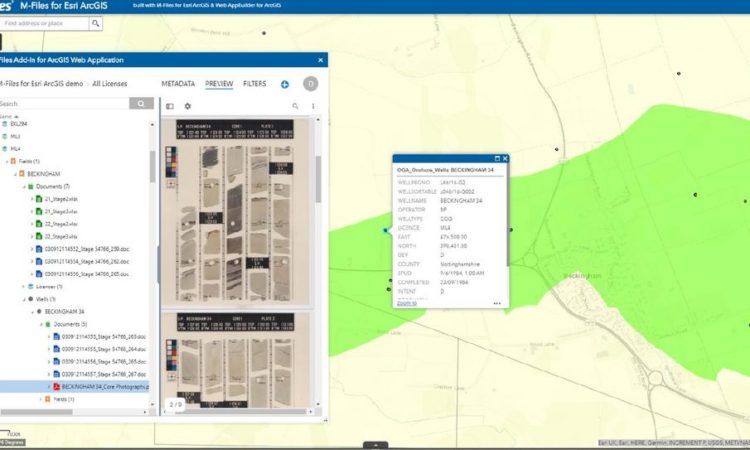
Task: Collapse the Documents (7) folder
Action: (x=24, y=187)
